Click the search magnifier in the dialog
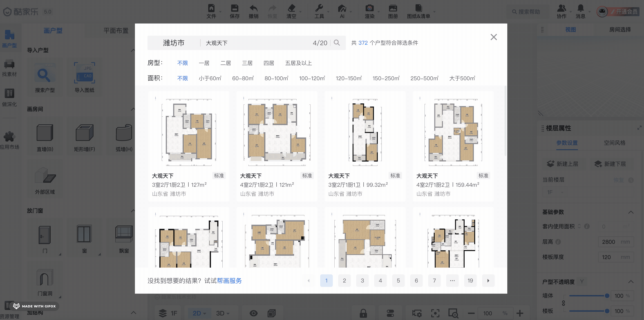This screenshot has width=644, height=320. [337, 43]
